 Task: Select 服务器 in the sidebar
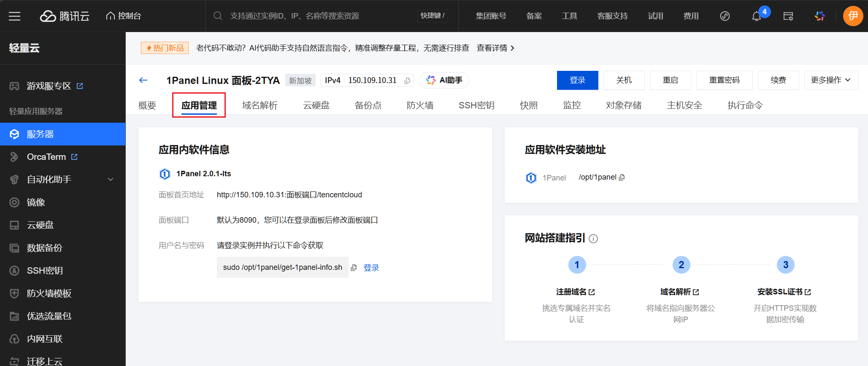coord(63,134)
